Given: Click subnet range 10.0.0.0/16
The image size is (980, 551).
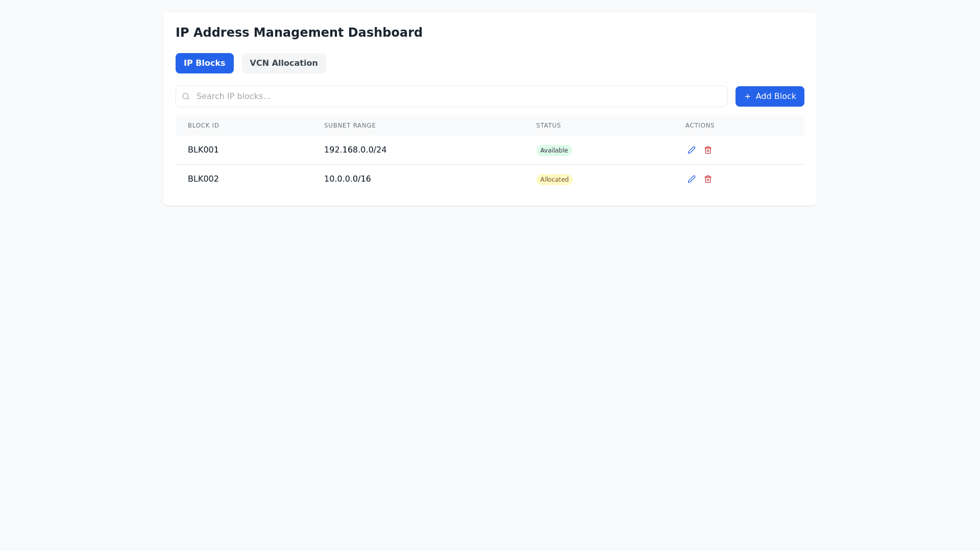Looking at the screenshot, I should coord(348,179).
